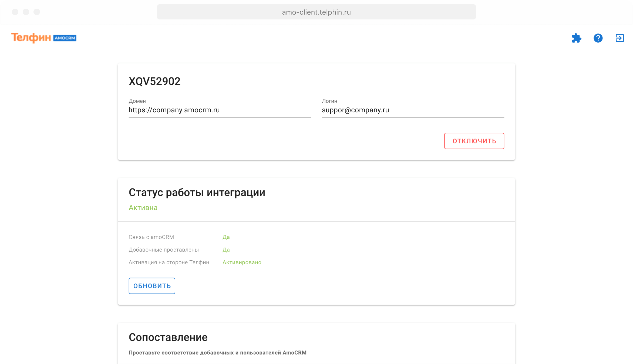Click Да value next to Добавочные проставлены
This screenshot has height=364, width=633.
click(x=226, y=250)
